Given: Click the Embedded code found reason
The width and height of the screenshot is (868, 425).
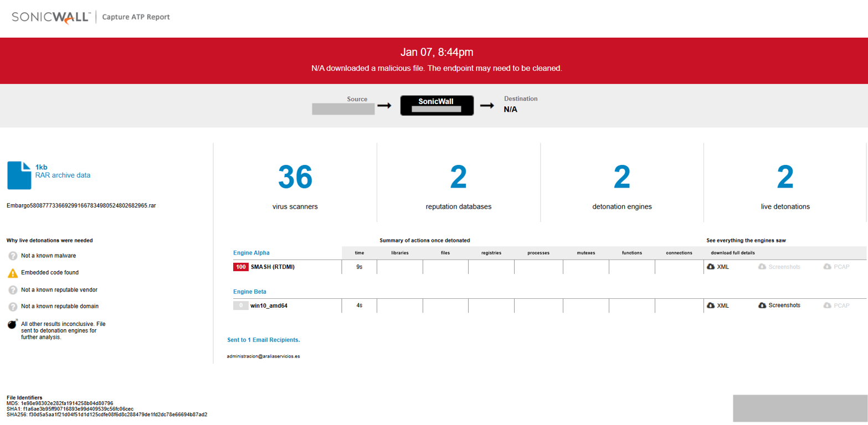Looking at the screenshot, I should tap(50, 273).
